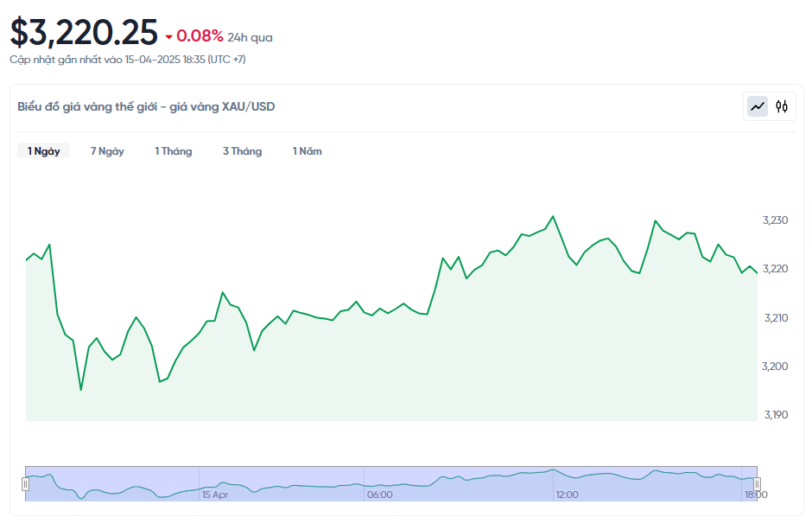This screenshot has height=530, width=812.
Task: Click the left handle of the range navigator
Action: click(x=26, y=484)
